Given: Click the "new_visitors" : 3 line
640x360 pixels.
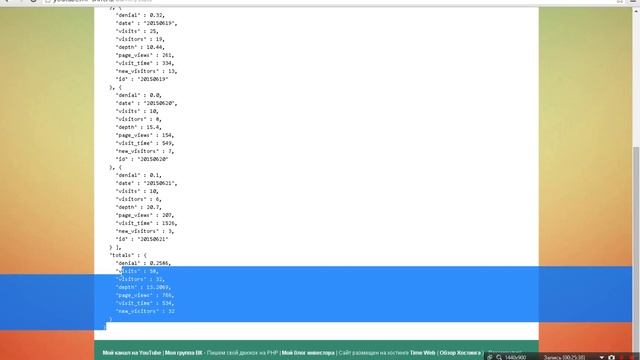Looking at the screenshot, I should 145,231.
